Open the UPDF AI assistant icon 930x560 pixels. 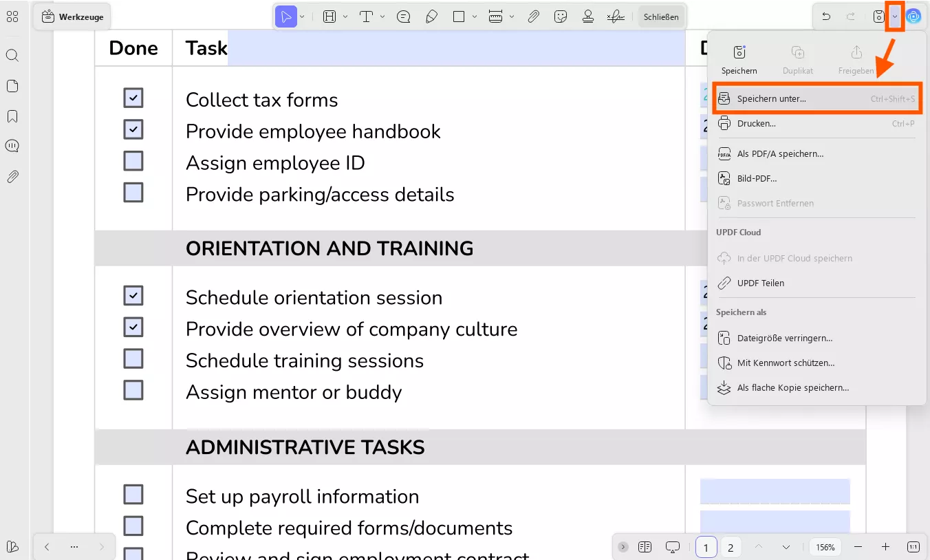pos(913,17)
